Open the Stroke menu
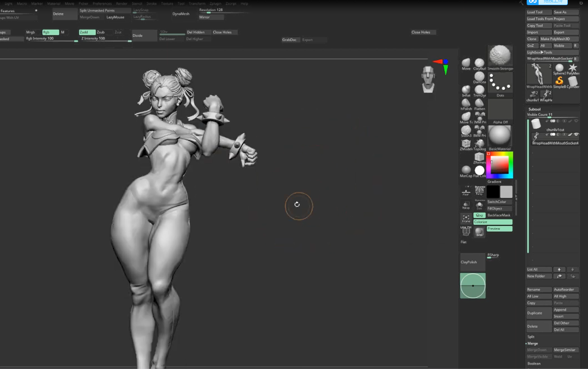 coord(152,4)
